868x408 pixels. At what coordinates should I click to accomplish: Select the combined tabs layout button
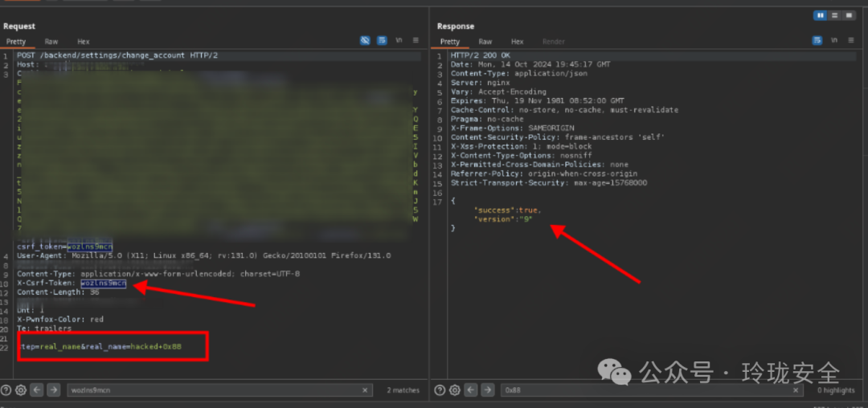[x=850, y=15]
